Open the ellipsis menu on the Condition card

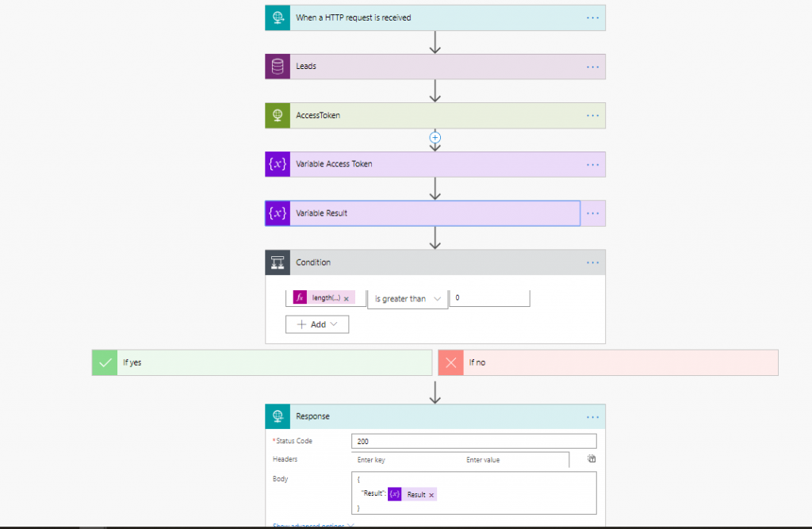(592, 263)
